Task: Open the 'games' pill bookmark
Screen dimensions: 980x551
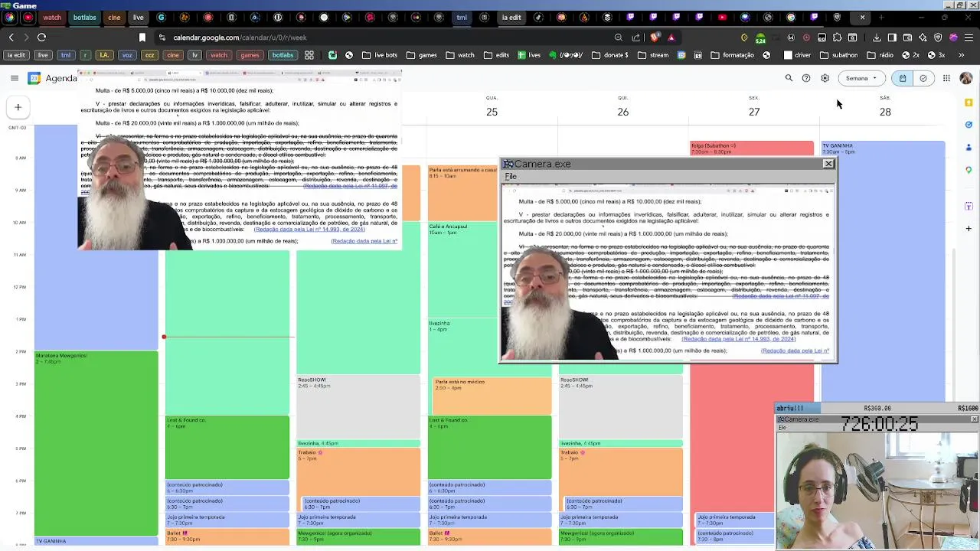Action: [x=250, y=55]
